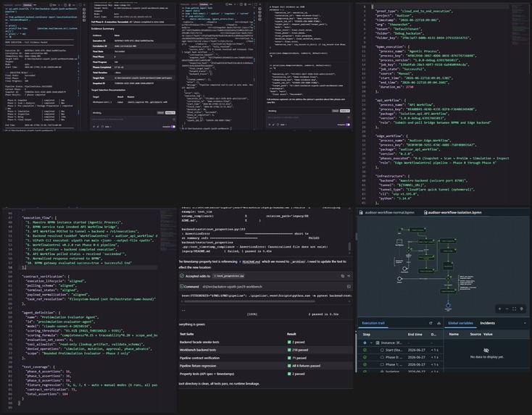Select the 'Phase 0' step row
Image resolution: width=532 pixels, height=415 pixels.
click(x=400, y=357)
